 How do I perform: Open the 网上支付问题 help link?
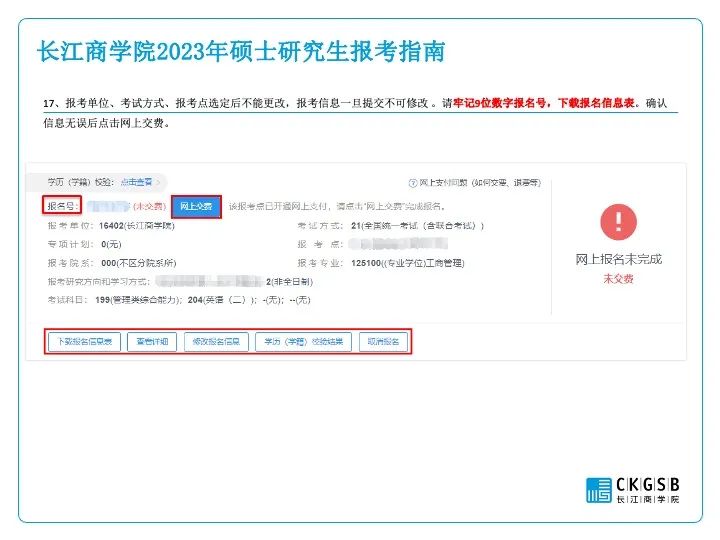[480, 183]
